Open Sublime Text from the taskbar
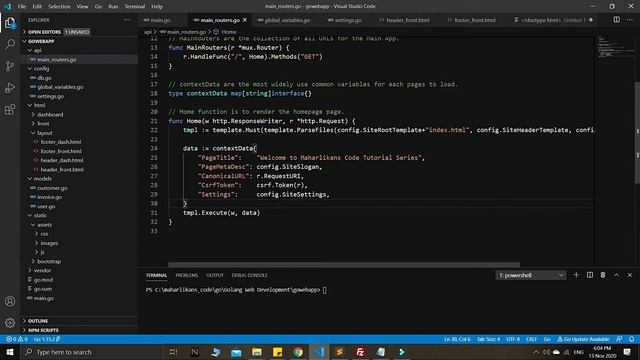Screen dimensions: 640x360 339,352
